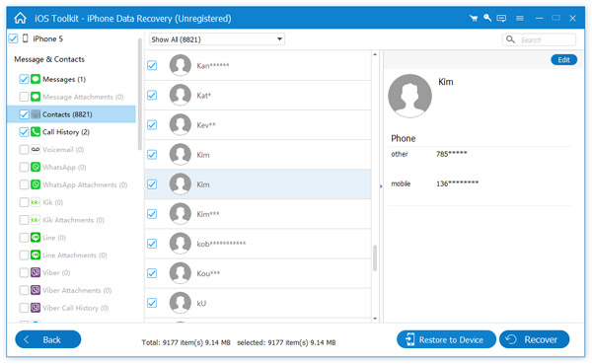Screen dimensions: 592x364
Task: Click avatar of contact Kan******
Action: pyautogui.click(x=181, y=65)
